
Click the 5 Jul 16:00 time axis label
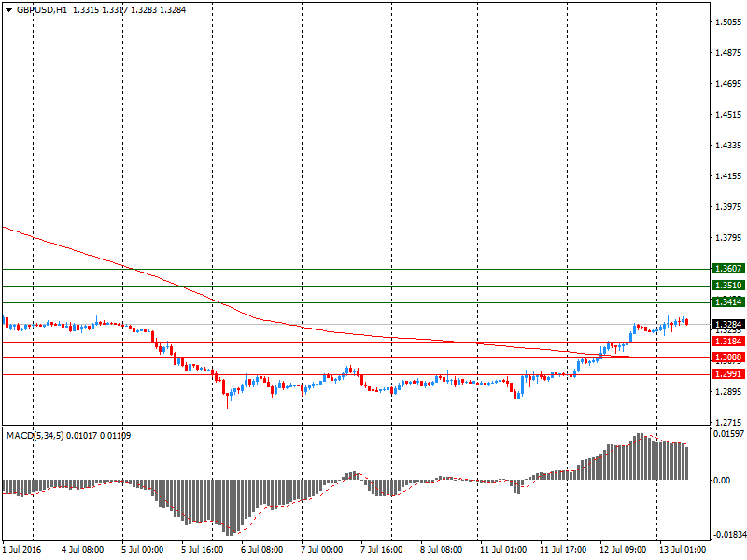coord(202,550)
